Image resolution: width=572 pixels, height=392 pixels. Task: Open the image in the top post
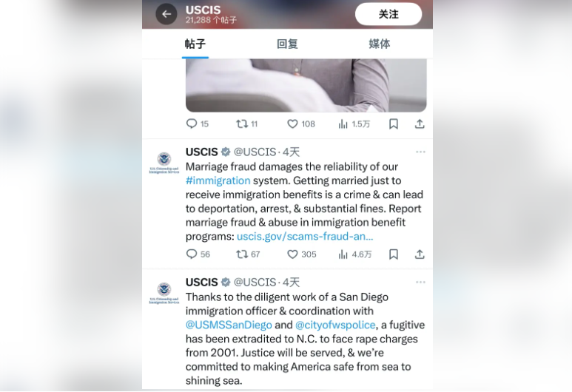(306, 85)
